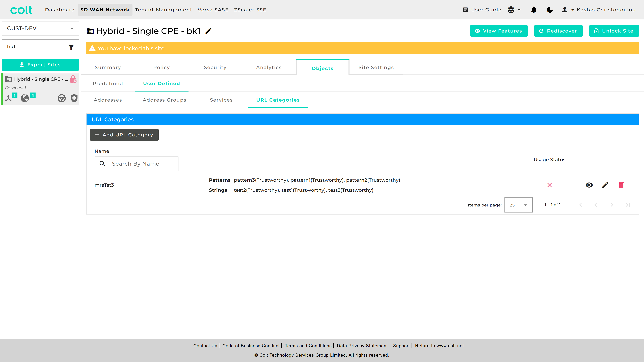Open Tenant Management

click(x=164, y=10)
